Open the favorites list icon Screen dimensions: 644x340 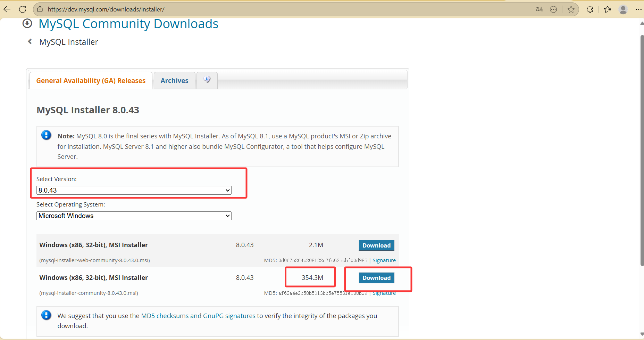(608, 9)
